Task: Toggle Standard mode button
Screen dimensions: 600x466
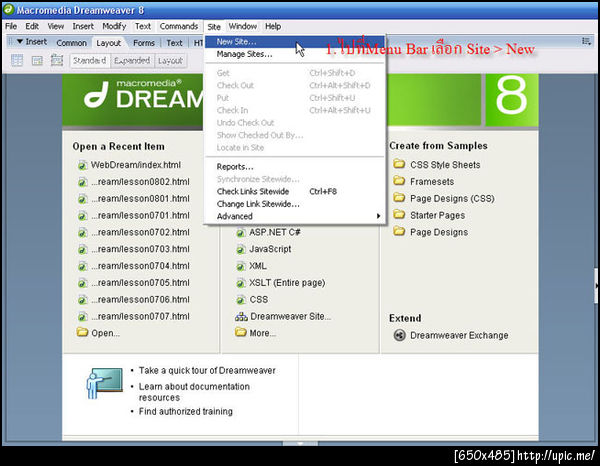Action: [x=90, y=60]
